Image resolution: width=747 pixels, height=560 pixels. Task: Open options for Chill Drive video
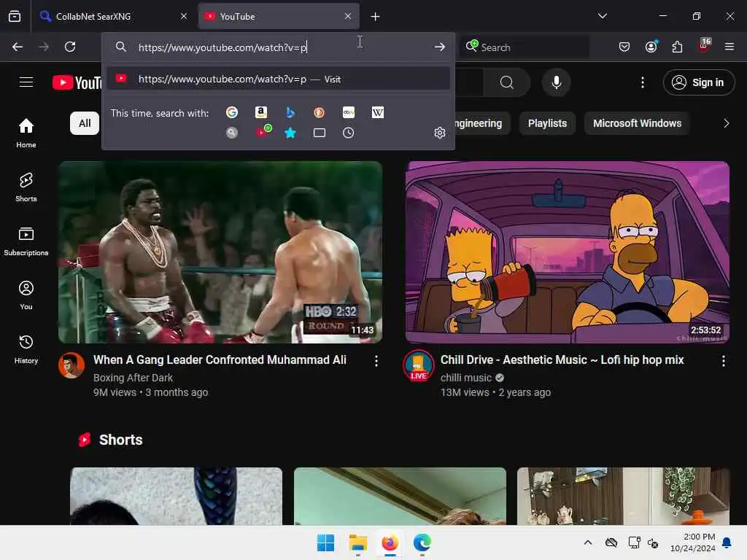(724, 361)
